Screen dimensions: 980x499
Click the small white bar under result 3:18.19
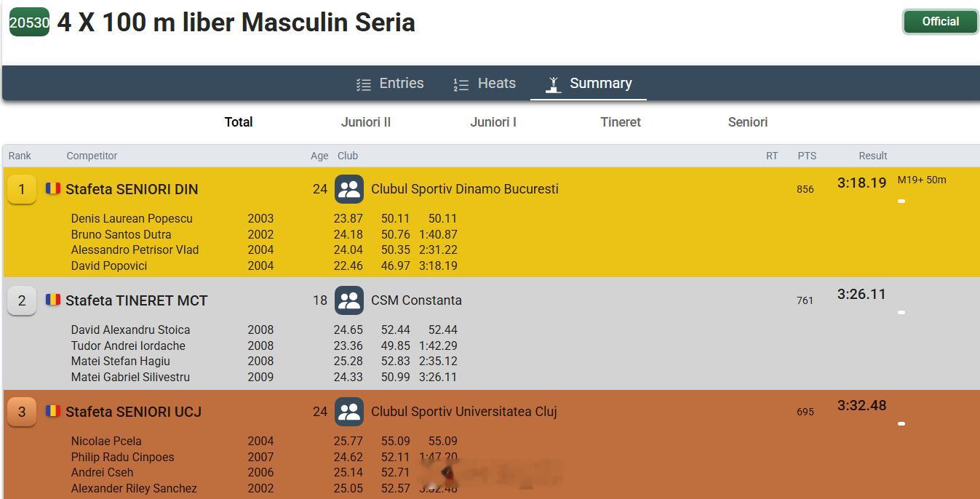pos(901,201)
